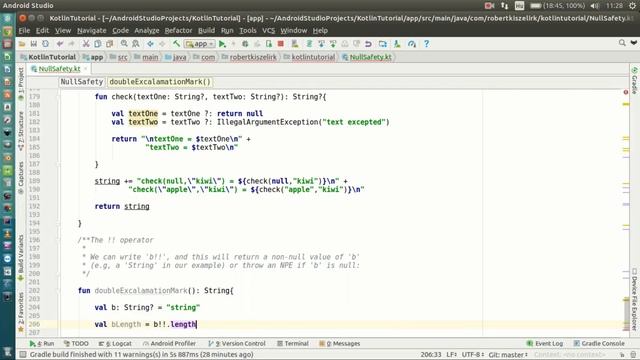640x360 pixels.
Task: Paste using the toolbar paste icon
Action: (109, 44)
